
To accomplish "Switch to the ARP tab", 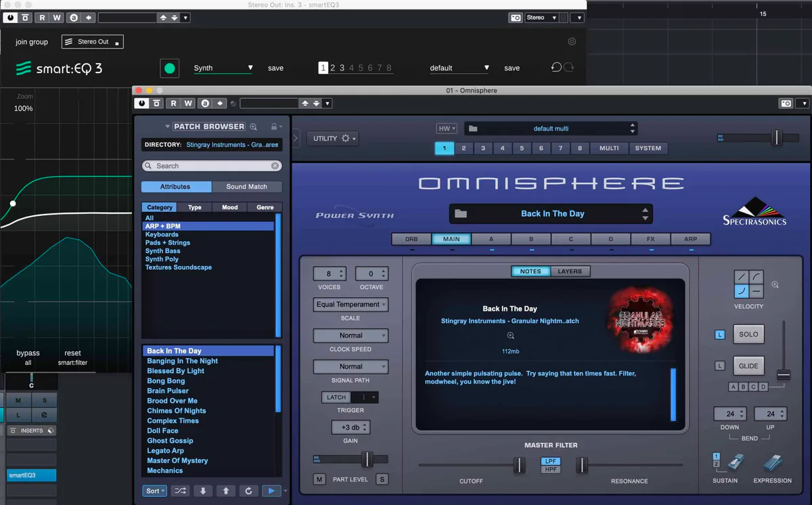I will 690,239.
